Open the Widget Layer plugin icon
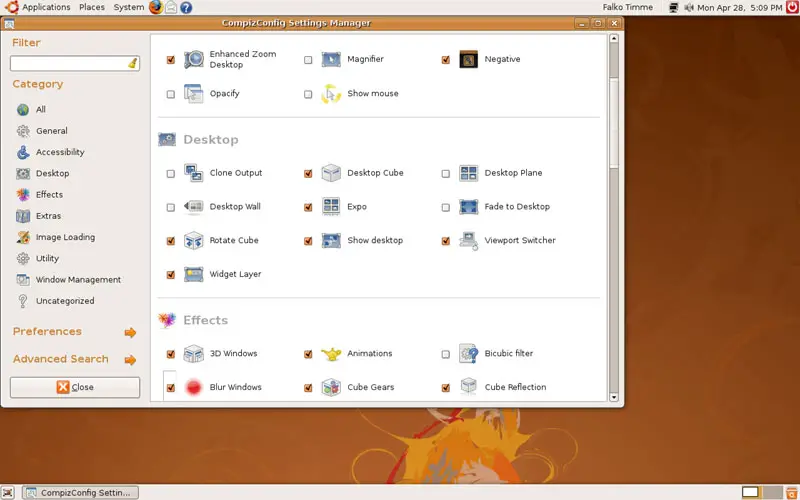 (x=193, y=274)
